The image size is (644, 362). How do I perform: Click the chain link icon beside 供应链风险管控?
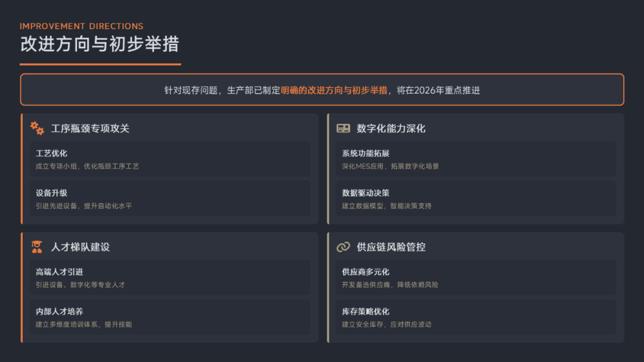[x=343, y=247]
